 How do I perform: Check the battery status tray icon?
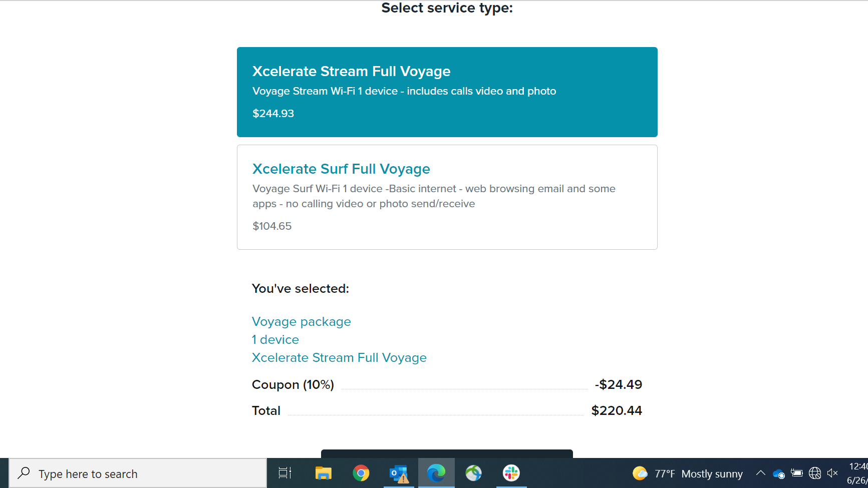coord(796,473)
